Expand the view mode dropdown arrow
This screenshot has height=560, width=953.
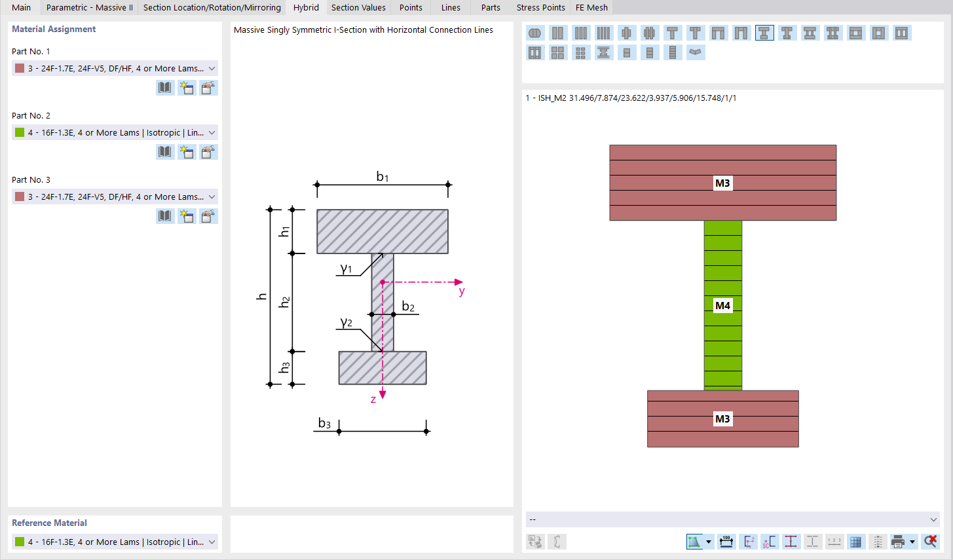click(x=709, y=542)
